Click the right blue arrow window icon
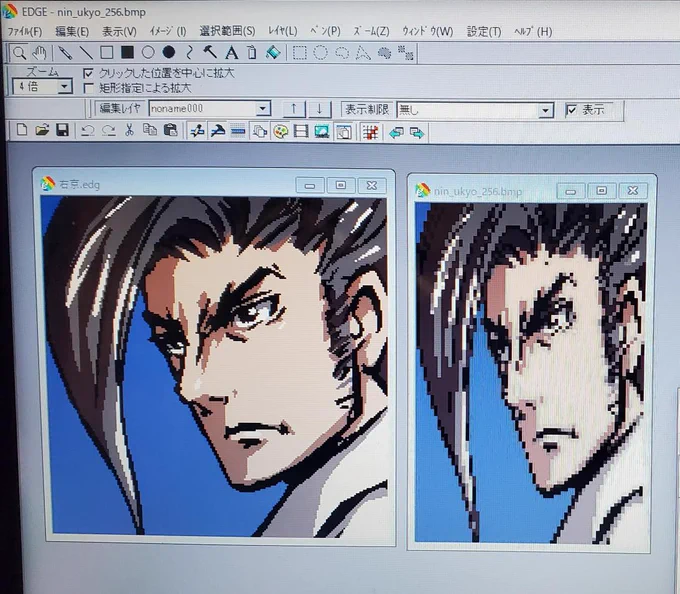Image resolution: width=680 pixels, height=594 pixels. (x=417, y=133)
